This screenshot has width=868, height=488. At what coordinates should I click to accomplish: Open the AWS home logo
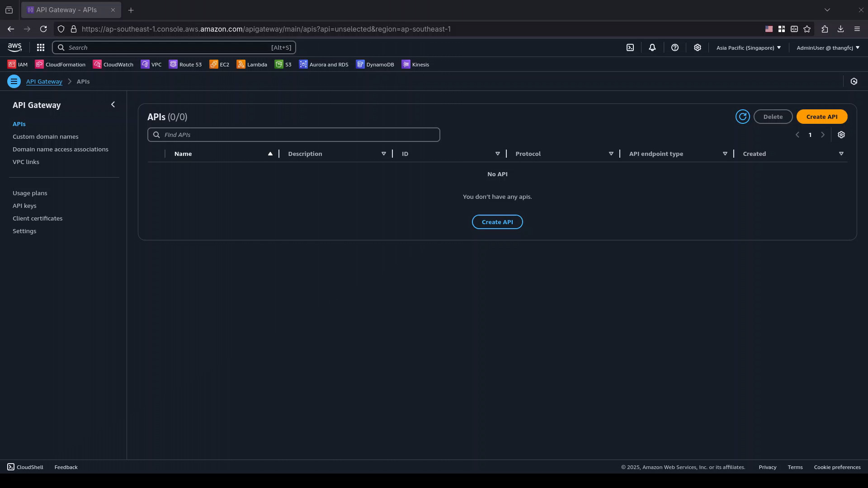coord(14,47)
